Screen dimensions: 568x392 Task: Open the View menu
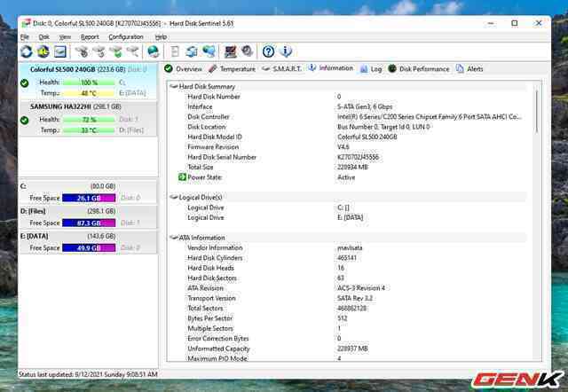tap(65, 37)
